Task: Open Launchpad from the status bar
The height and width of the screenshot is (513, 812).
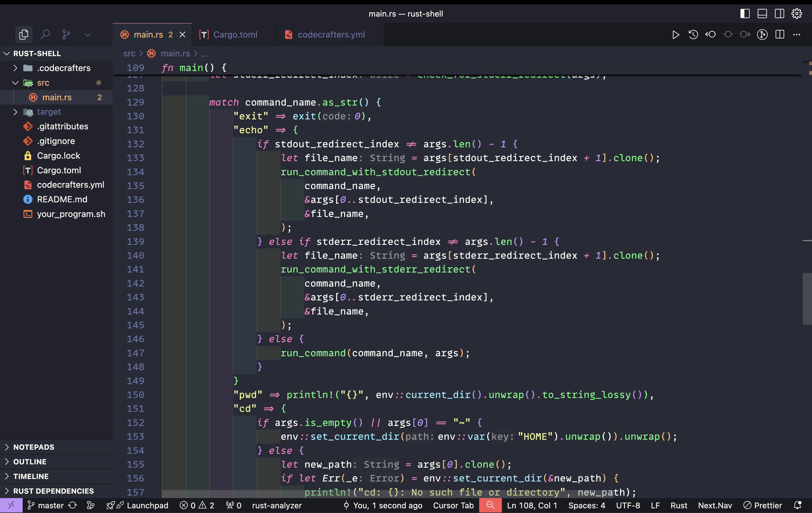Action: [138, 505]
